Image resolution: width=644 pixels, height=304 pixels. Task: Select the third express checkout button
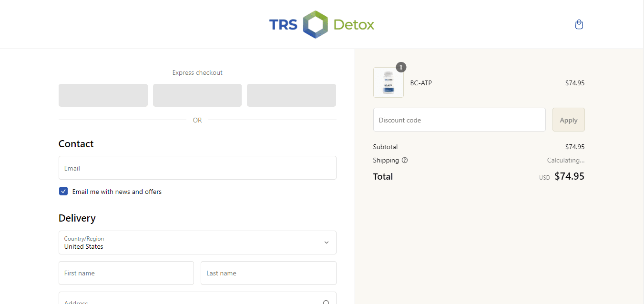pos(291,95)
